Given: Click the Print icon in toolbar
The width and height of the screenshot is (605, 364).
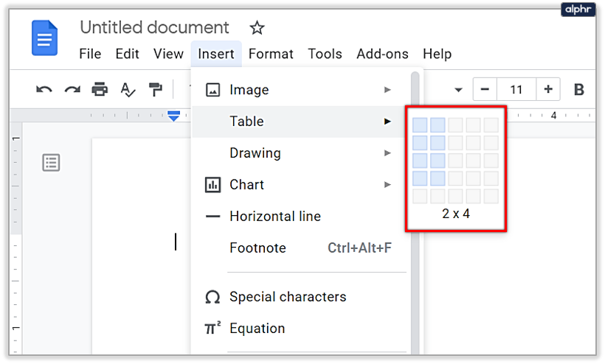Looking at the screenshot, I should point(100,90).
